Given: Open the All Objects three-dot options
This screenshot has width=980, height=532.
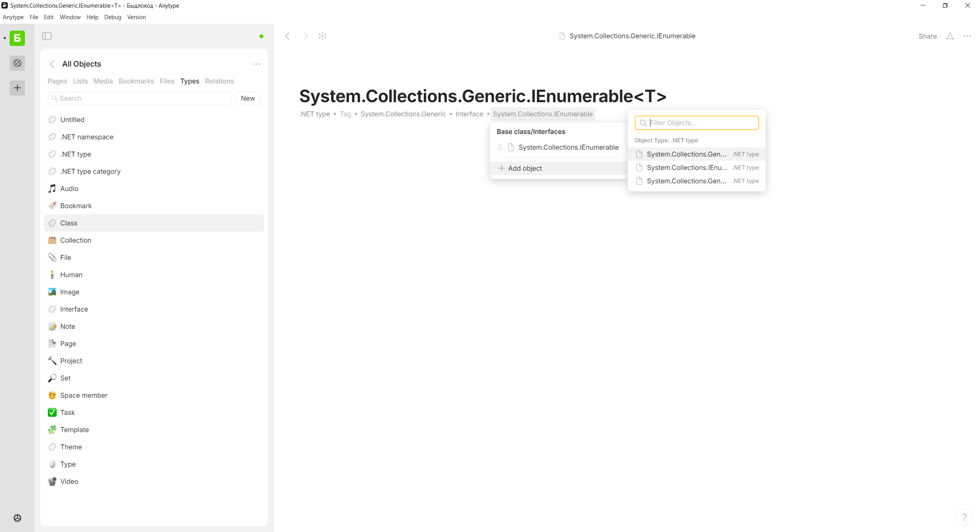Looking at the screenshot, I should pos(256,64).
